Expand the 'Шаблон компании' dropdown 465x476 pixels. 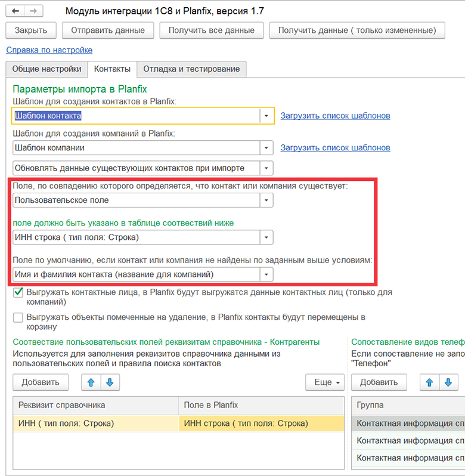click(266, 148)
